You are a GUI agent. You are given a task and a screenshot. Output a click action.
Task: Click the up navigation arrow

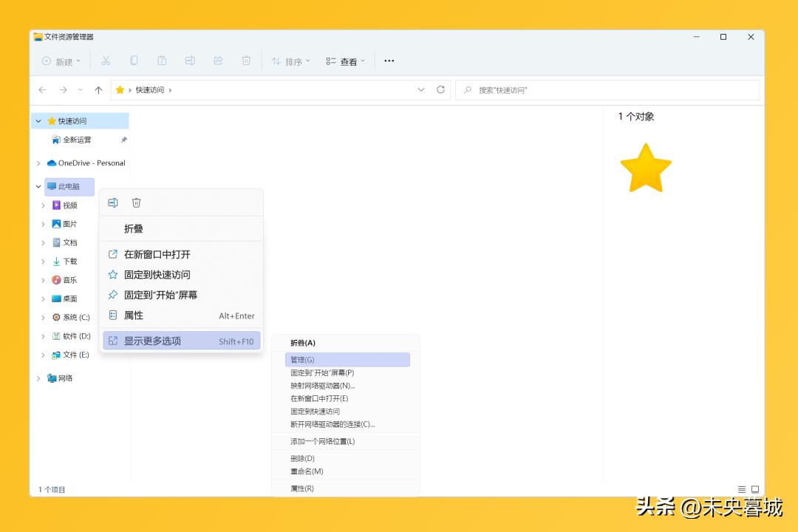[x=98, y=89]
